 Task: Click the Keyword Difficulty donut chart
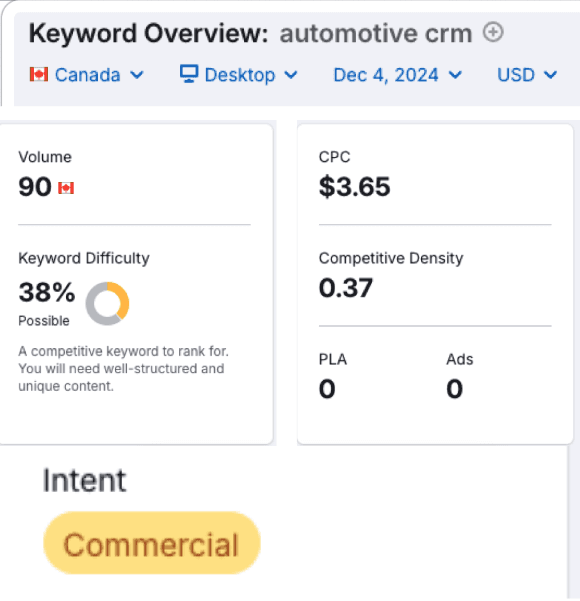pos(107,304)
